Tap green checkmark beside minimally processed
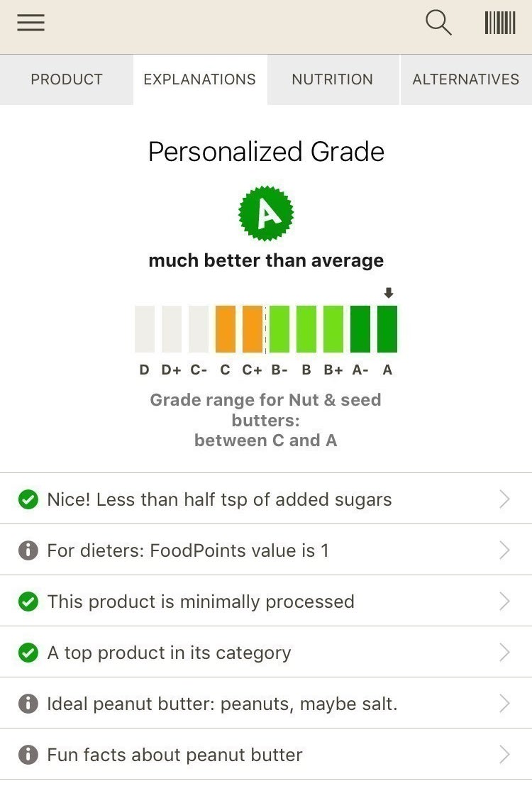 click(x=28, y=602)
